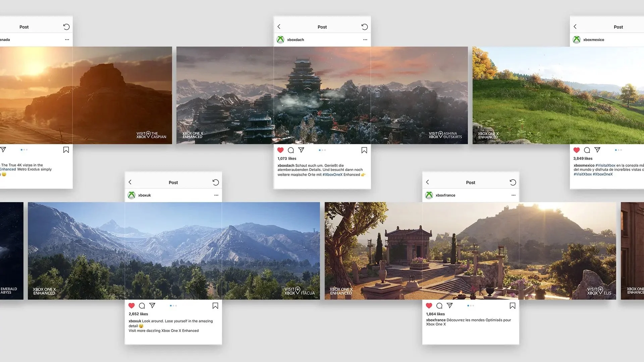Image resolution: width=644 pixels, height=362 pixels.
Task: Click the #XboxOneX hashtag in xboxdach caption
Action: coord(332,175)
